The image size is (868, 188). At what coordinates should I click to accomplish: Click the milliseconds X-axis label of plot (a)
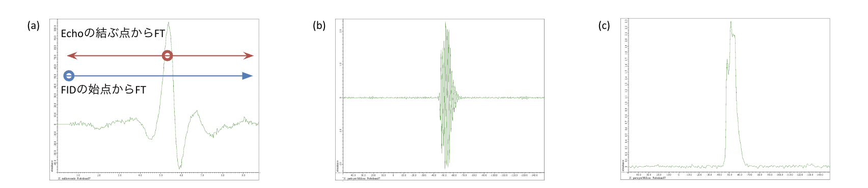tap(74, 178)
